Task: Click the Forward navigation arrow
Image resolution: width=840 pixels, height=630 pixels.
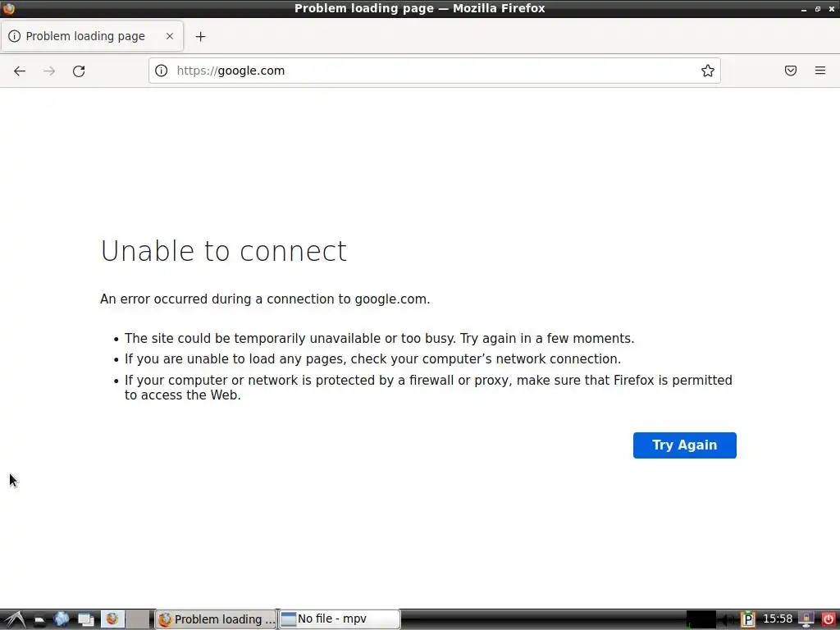Action: click(49, 71)
